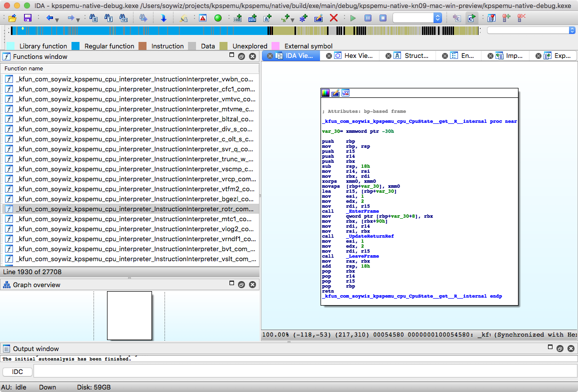This screenshot has height=392, width=578.
Task: Click the Open file folder icon
Action: (x=12, y=18)
